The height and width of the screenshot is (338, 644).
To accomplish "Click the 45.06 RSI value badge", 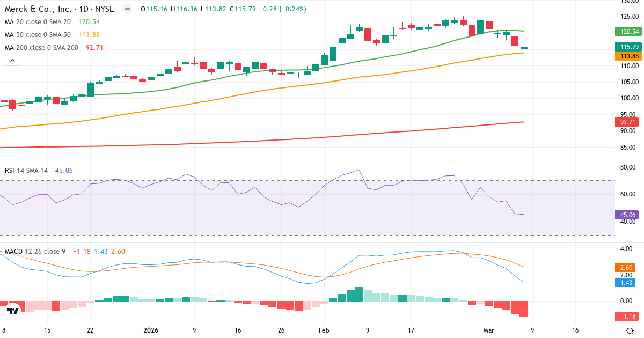I will click(627, 215).
